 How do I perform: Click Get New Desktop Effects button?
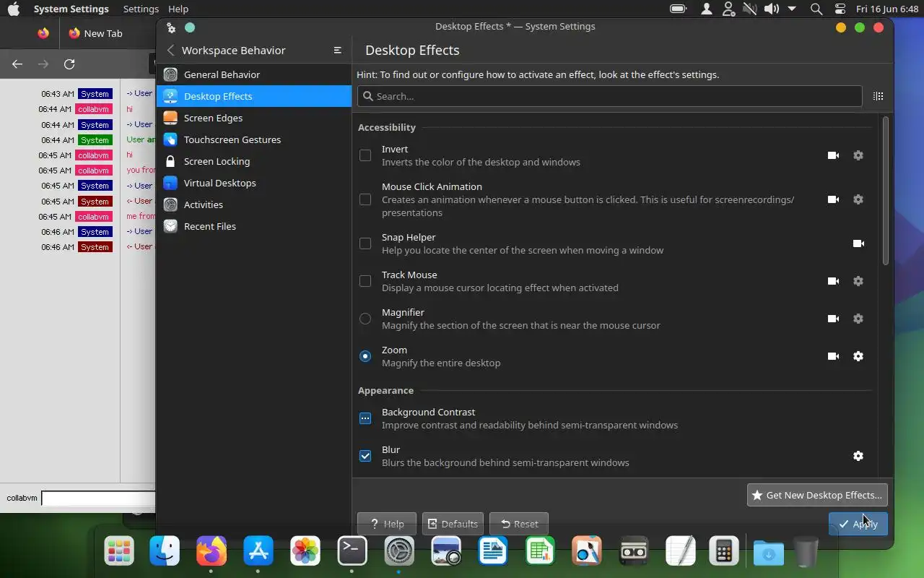(x=817, y=495)
